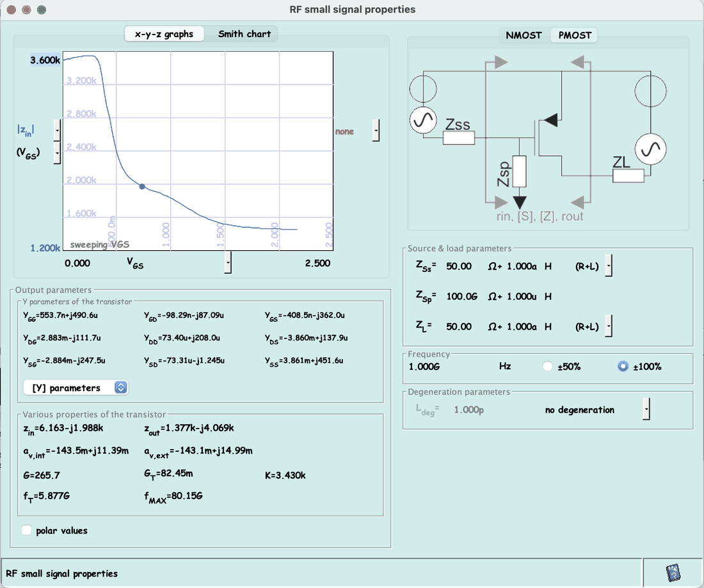Select the NMOST tab

tap(524, 35)
